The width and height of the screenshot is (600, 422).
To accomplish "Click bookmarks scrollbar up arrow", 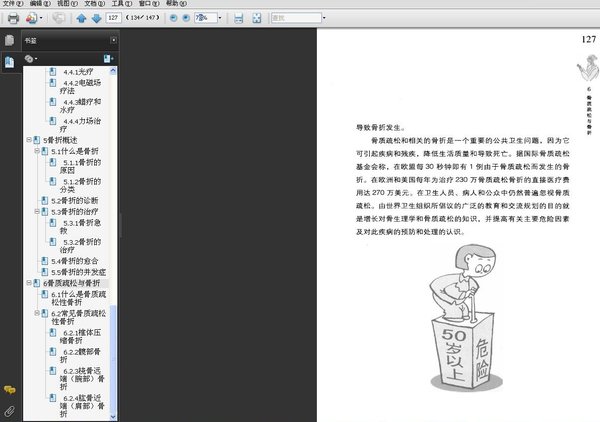I will (x=113, y=70).
